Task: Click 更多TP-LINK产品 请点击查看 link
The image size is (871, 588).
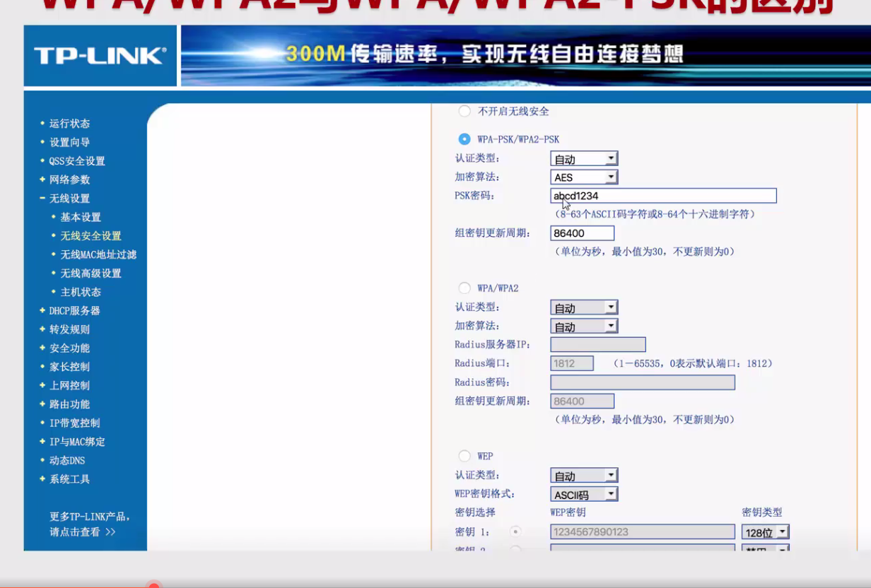Action: point(89,524)
